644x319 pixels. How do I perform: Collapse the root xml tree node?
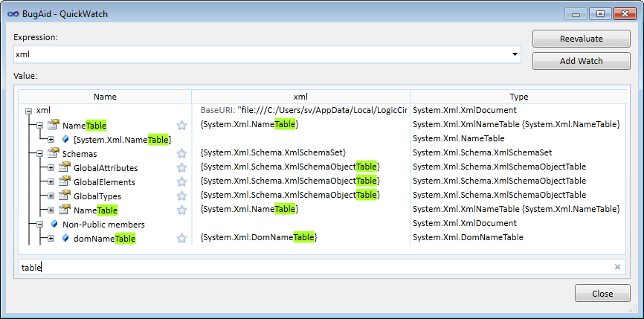click(29, 111)
